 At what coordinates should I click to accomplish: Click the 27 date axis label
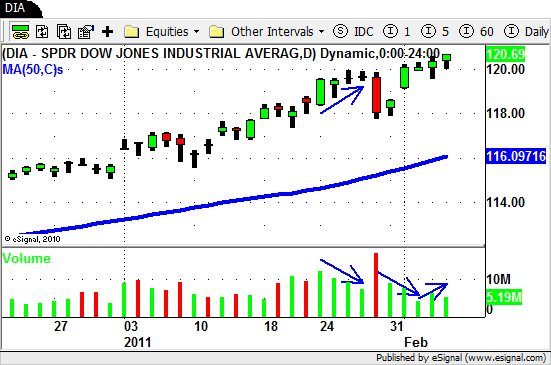[60, 326]
